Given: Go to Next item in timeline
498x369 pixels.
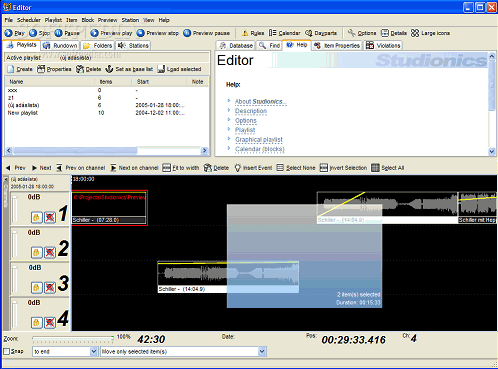Looking at the screenshot, I should (41, 168).
